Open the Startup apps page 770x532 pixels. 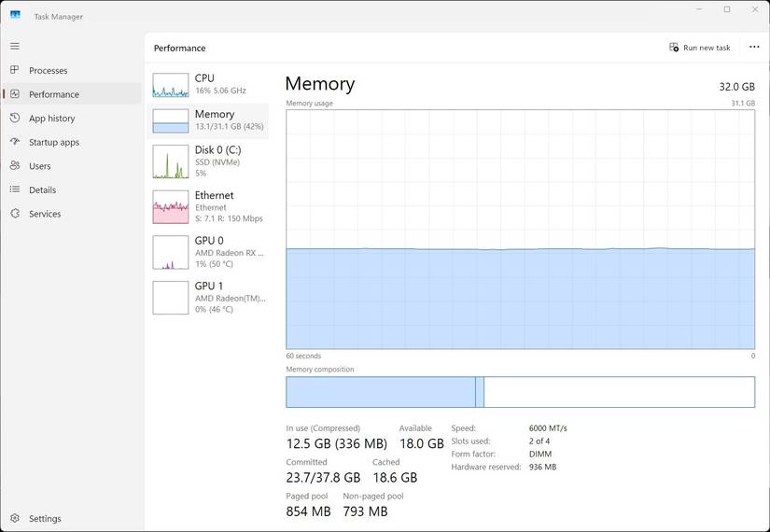[x=72, y=142]
